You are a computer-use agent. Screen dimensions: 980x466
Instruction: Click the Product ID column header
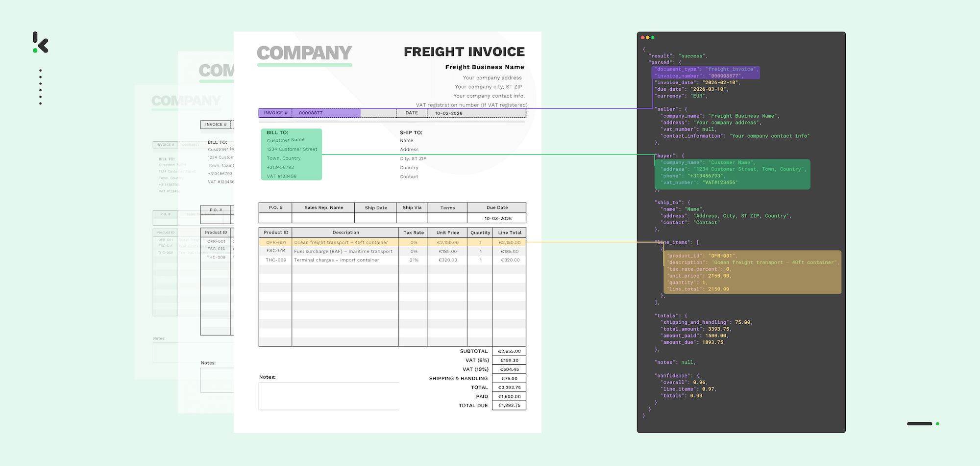pos(275,233)
